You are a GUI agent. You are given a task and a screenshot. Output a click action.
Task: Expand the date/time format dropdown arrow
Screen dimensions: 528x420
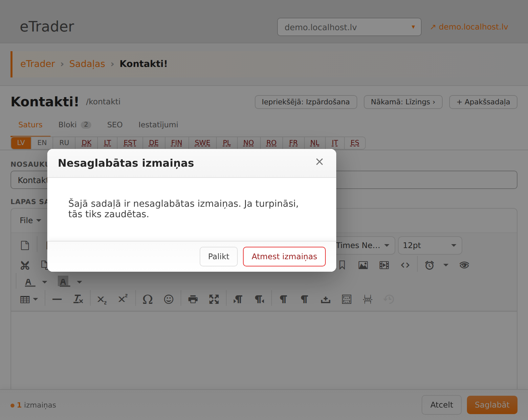pos(446,265)
